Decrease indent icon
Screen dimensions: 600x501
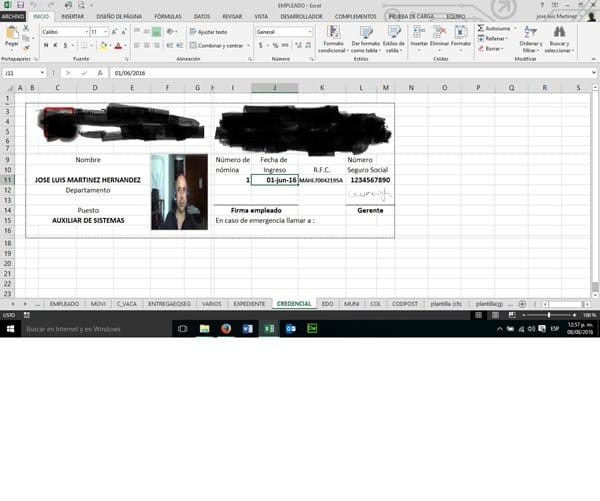coord(170,46)
